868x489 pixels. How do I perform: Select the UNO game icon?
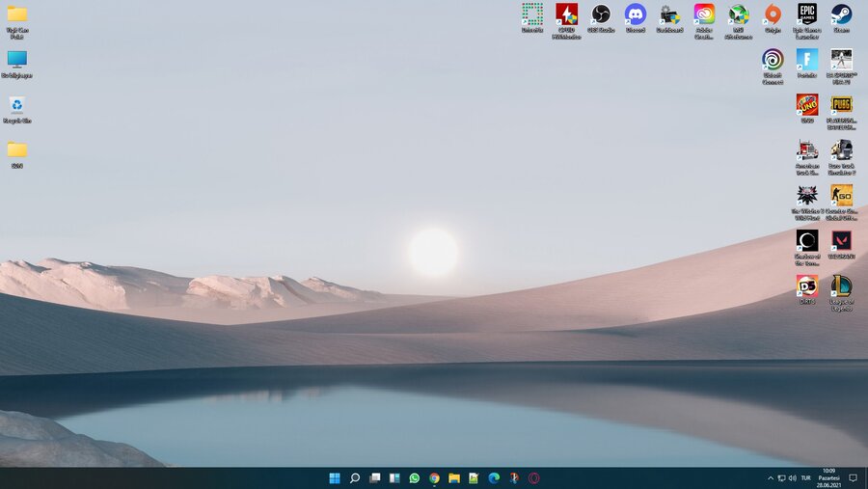807,105
